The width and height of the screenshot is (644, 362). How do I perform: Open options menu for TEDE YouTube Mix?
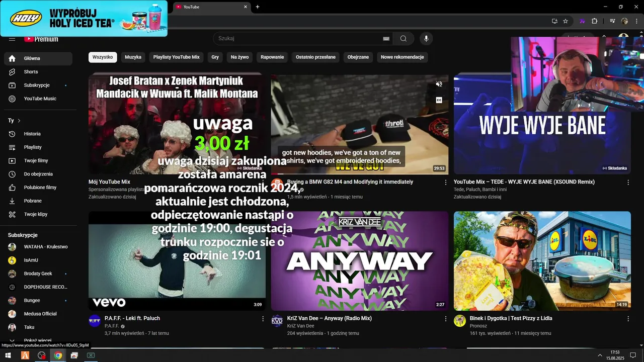628,183
